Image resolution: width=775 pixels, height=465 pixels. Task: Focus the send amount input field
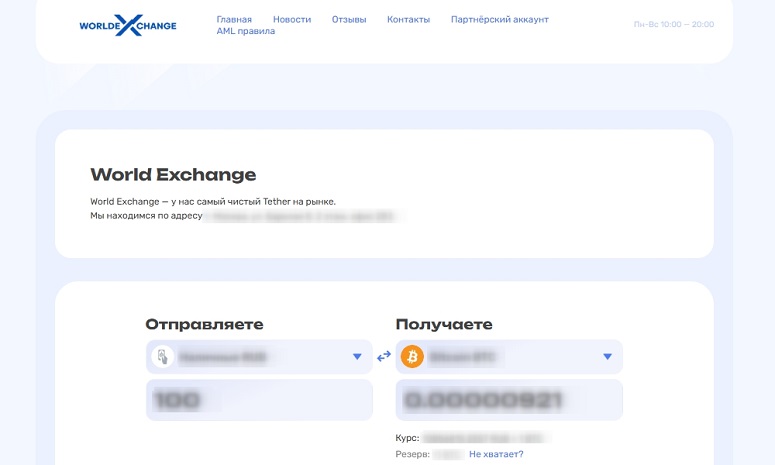click(x=259, y=400)
